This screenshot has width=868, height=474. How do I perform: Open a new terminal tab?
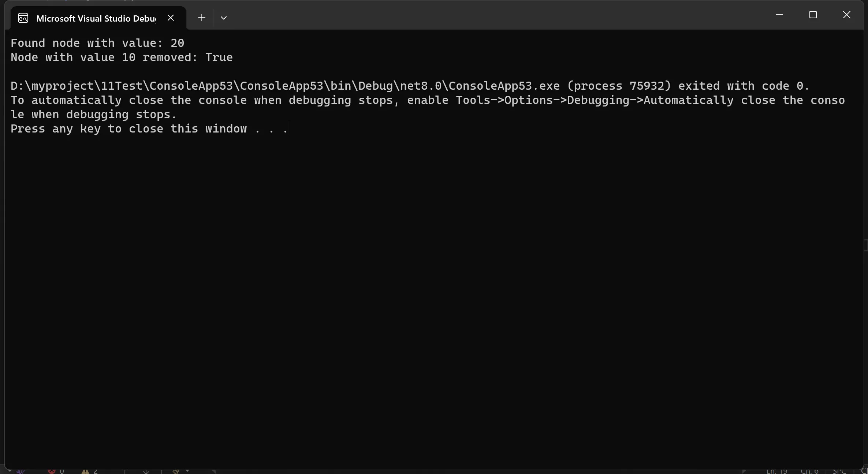coord(202,18)
